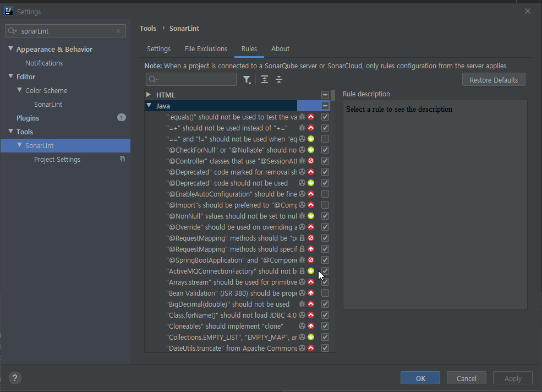Image resolution: width=542 pixels, height=392 pixels.
Task: Click Tools in the breadcrumb
Action: tap(148, 29)
